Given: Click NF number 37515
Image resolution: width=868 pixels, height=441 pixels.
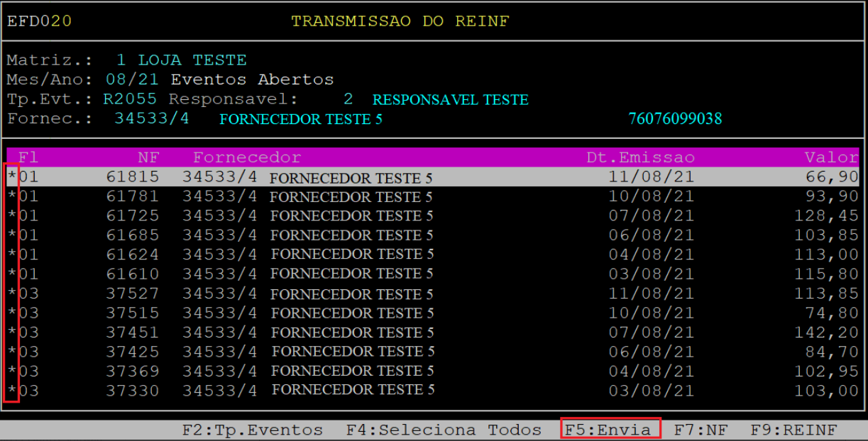Looking at the screenshot, I should click(x=133, y=313).
